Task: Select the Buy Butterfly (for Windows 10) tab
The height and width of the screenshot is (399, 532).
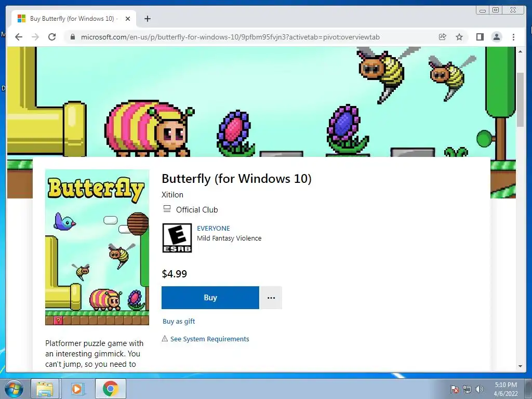Action: point(74,19)
